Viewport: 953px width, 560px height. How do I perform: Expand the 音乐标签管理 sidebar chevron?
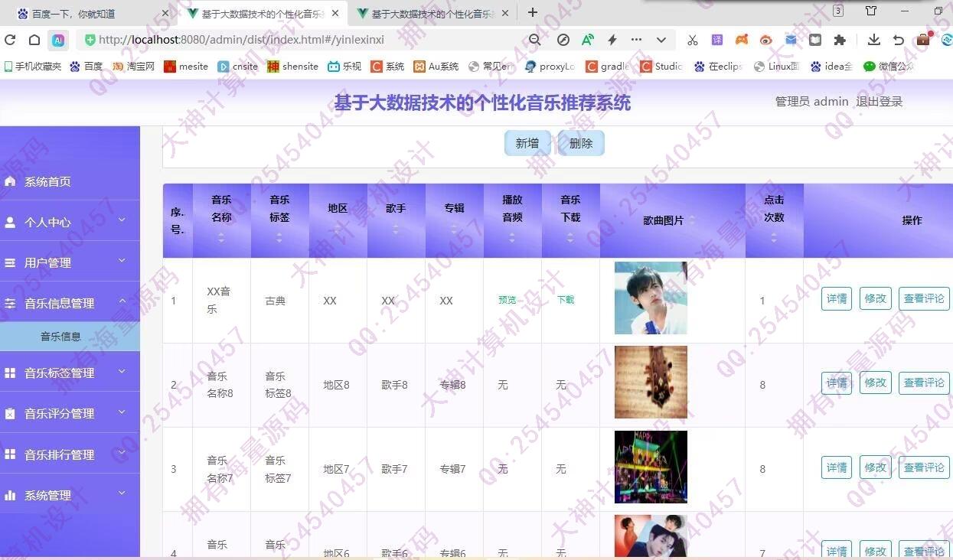(122, 371)
